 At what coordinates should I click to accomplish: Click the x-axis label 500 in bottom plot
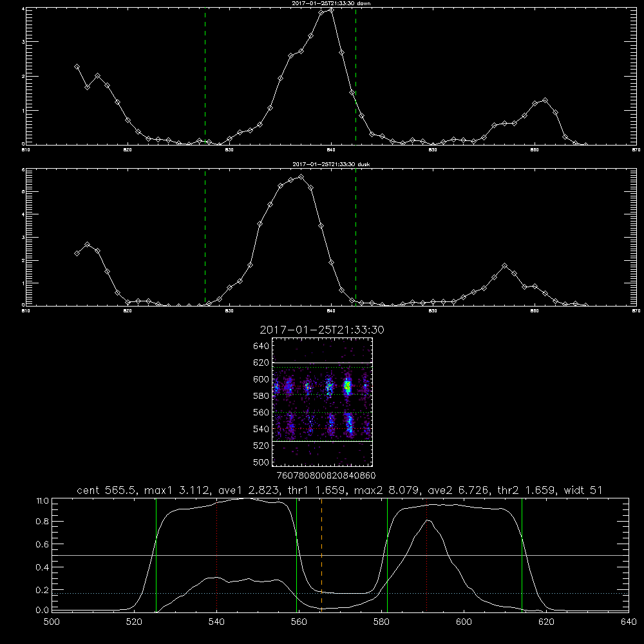52,622
